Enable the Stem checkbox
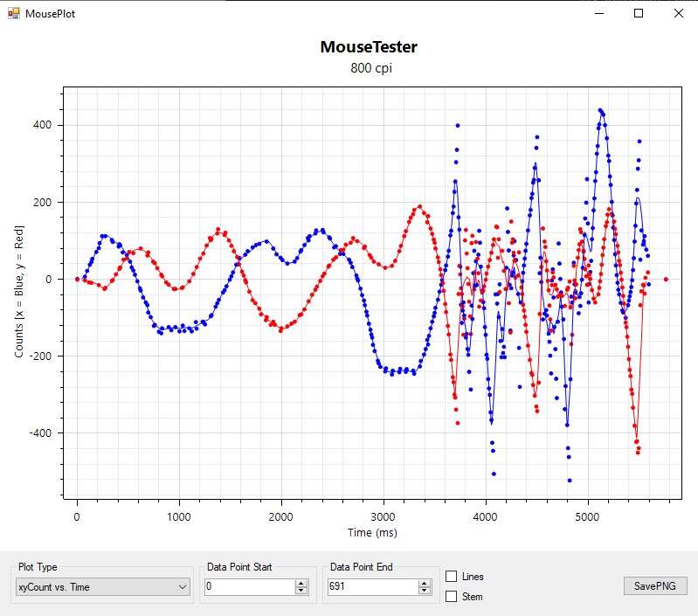 [x=452, y=597]
